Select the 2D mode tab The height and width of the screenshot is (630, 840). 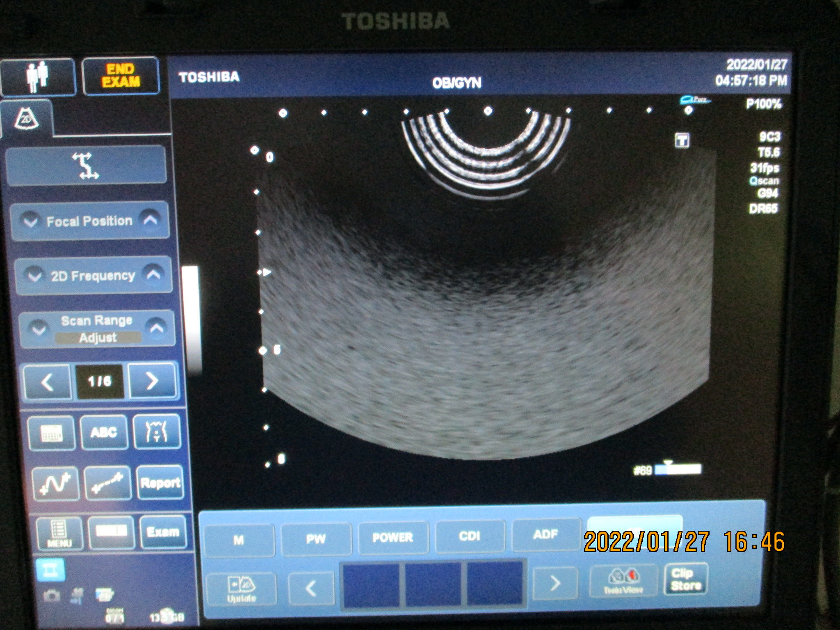(x=26, y=119)
